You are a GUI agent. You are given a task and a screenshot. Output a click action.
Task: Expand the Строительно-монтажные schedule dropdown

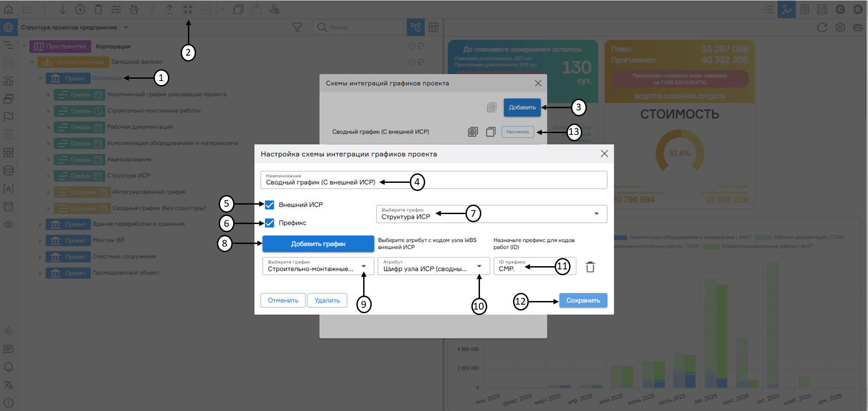tap(318, 266)
